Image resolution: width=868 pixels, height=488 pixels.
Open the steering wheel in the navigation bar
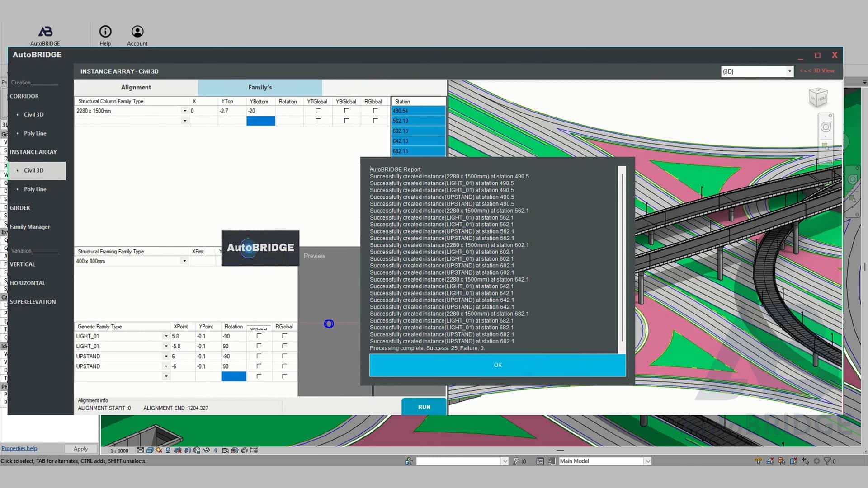click(x=826, y=127)
